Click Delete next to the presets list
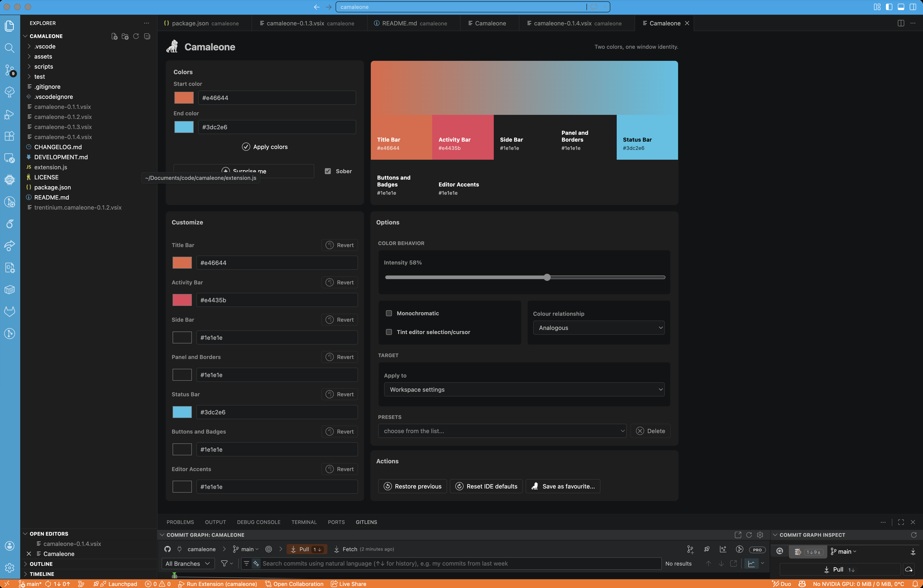The image size is (923, 588). point(650,431)
